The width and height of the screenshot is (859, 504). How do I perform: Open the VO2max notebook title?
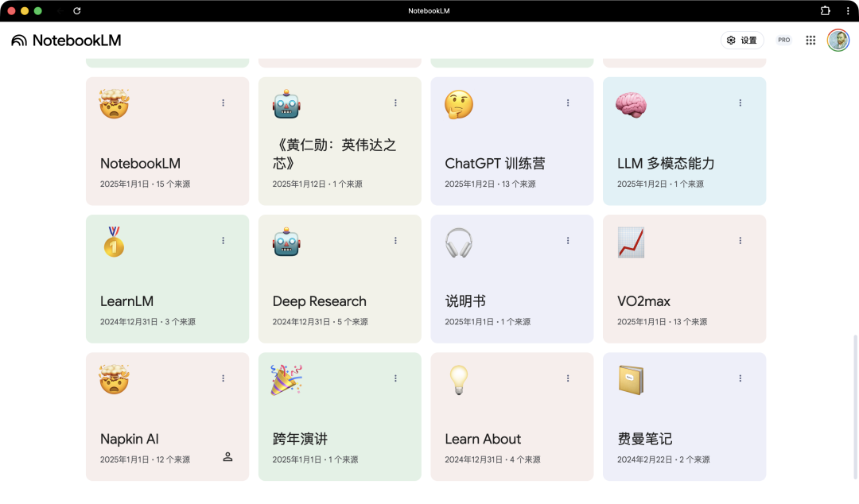[643, 301]
